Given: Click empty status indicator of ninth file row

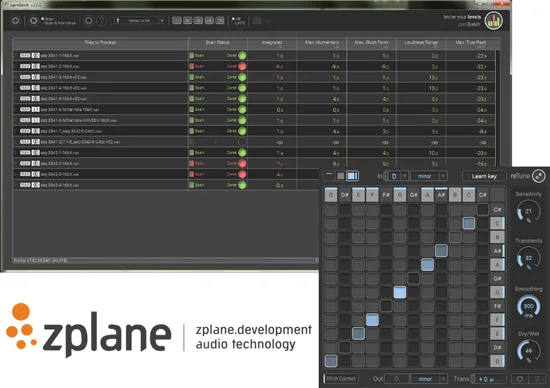Looking at the screenshot, I should [x=242, y=142].
